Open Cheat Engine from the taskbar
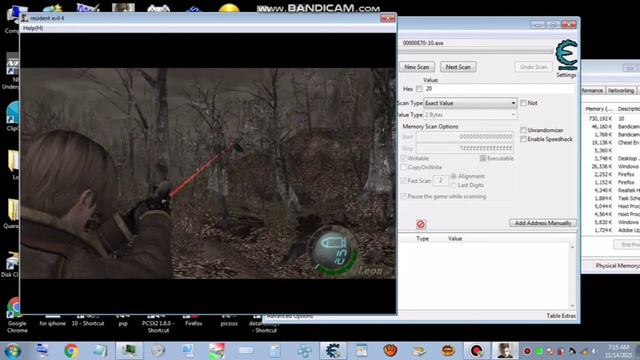The height and width of the screenshot is (360, 640). (x=333, y=351)
